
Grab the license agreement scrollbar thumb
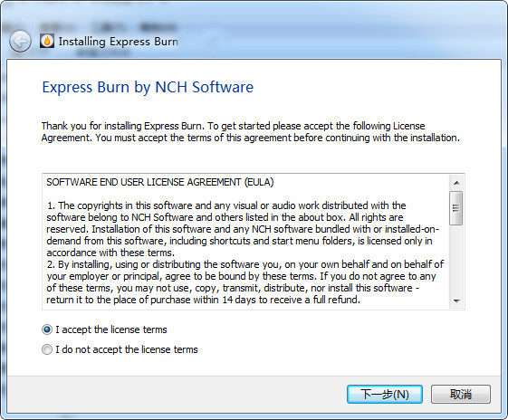(456, 208)
